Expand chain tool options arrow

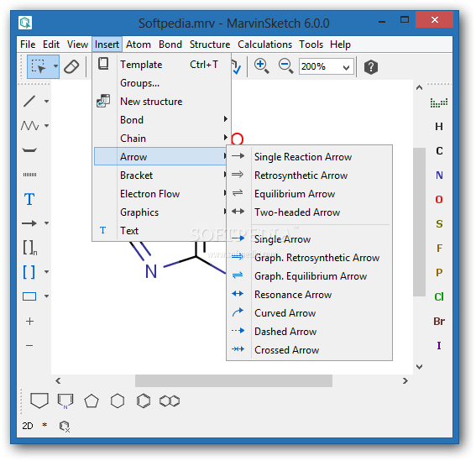(46, 125)
